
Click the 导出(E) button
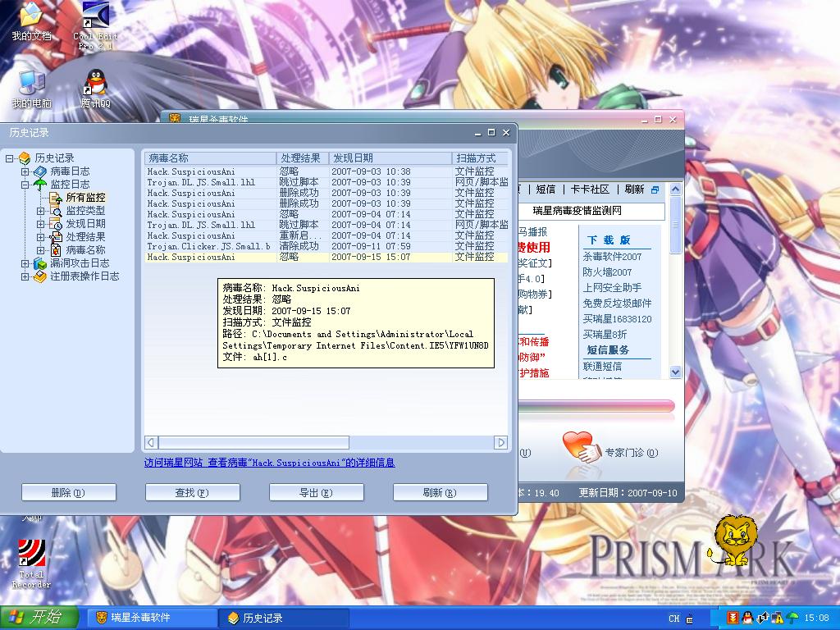click(316, 492)
